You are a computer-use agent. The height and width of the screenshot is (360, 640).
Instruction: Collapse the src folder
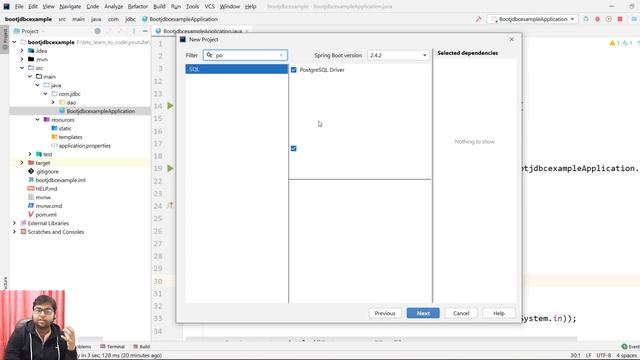click(x=22, y=68)
